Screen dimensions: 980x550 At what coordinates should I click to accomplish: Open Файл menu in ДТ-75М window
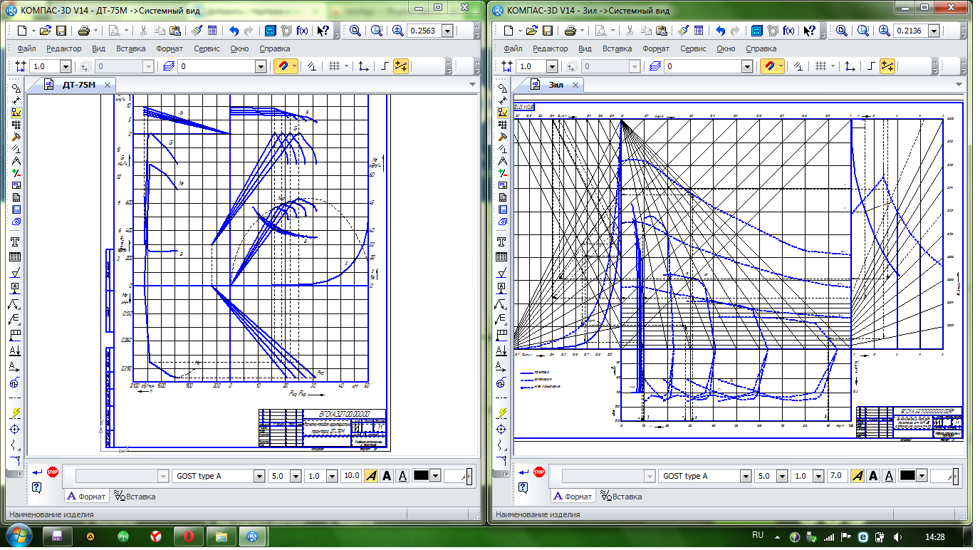27,48
